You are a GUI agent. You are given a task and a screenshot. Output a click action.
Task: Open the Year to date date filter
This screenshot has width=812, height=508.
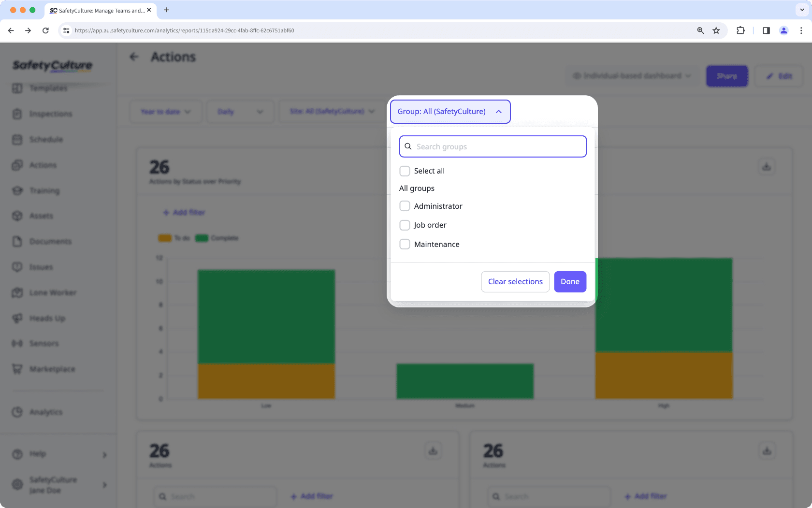click(165, 111)
